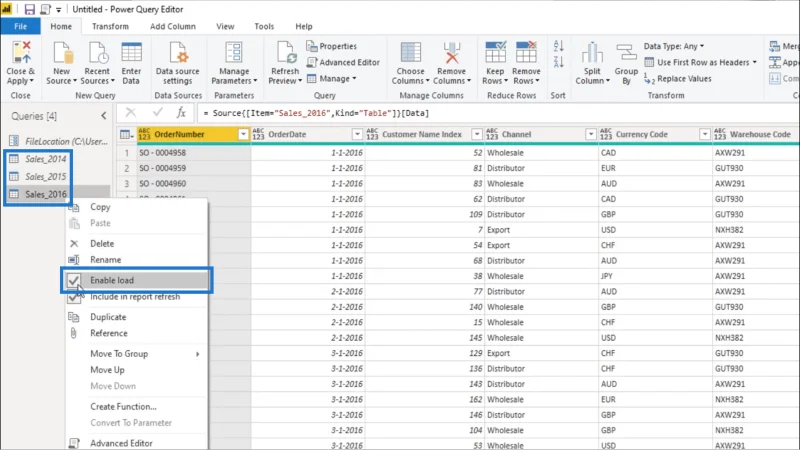Click the Remove Columns icon
This screenshot has height=450, width=800.
point(452,53)
